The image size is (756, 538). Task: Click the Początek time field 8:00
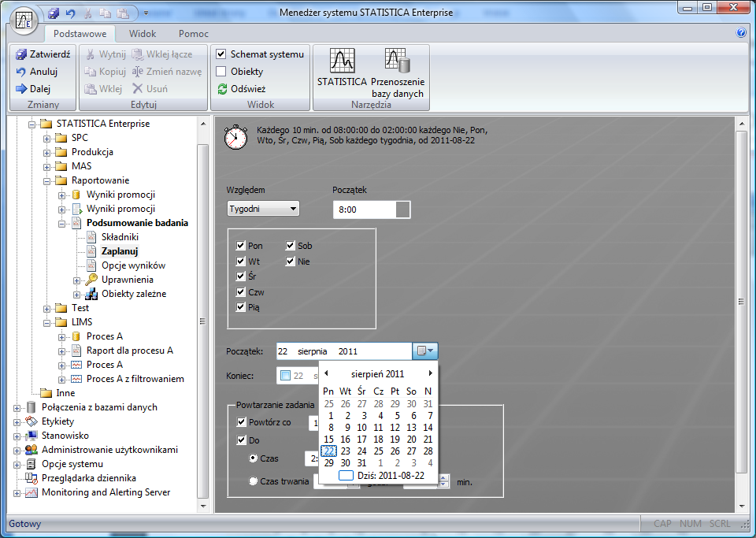click(x=371, y=210)
